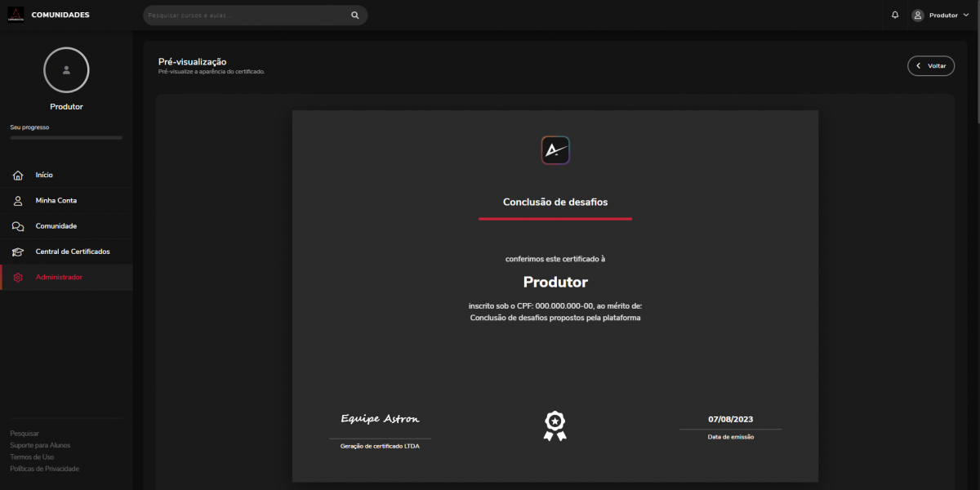Click the certificate award ribbon badge

[555, 425]
